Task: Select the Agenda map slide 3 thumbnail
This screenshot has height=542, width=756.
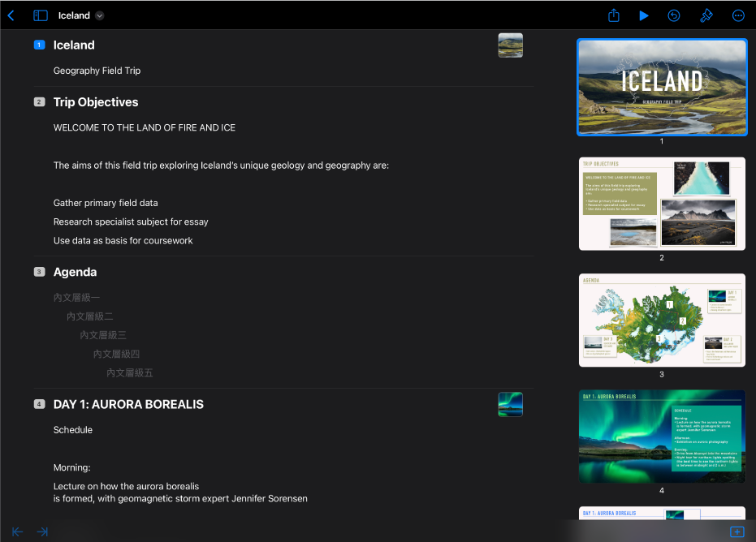Action: [x=662, y=320]
